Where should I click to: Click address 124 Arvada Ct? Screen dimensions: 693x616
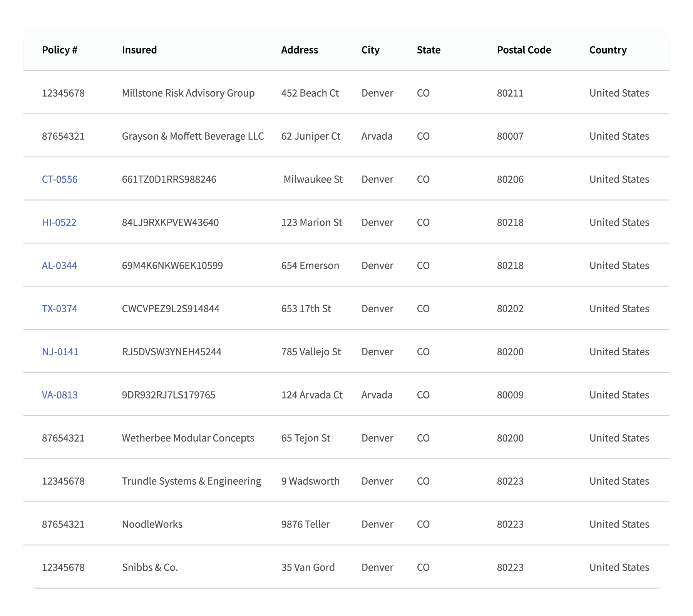pos(312,395)
